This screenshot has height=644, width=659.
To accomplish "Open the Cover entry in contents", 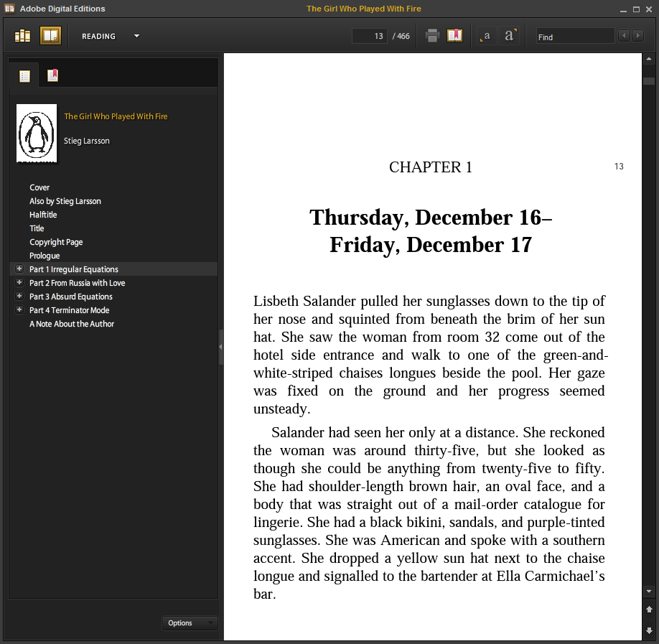I will 39,187.
